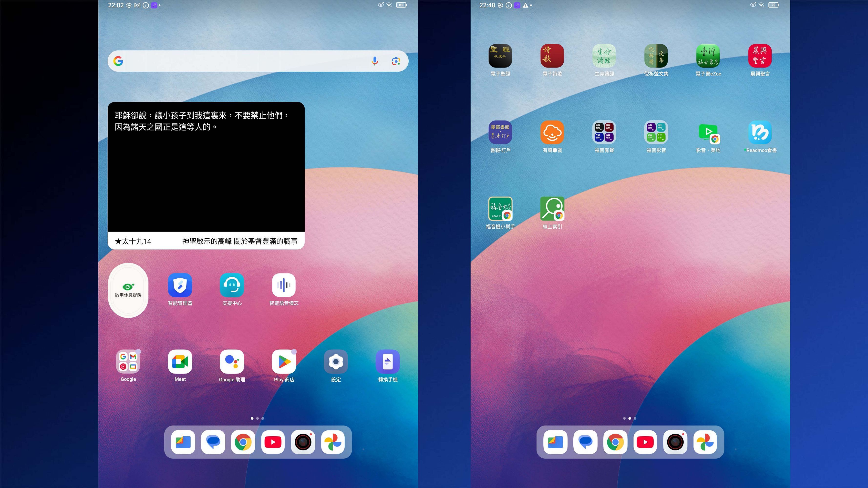The image size is (868, 488).
Task: Expand the 福音有聲 folder
Action: [x=604, y=132]
